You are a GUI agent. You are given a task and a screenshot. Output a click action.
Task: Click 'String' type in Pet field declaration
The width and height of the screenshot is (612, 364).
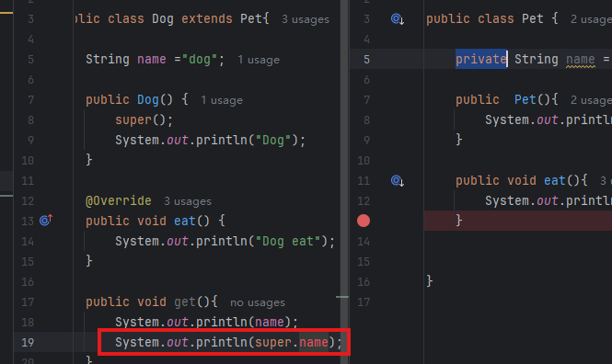click(x=537, y=59)
